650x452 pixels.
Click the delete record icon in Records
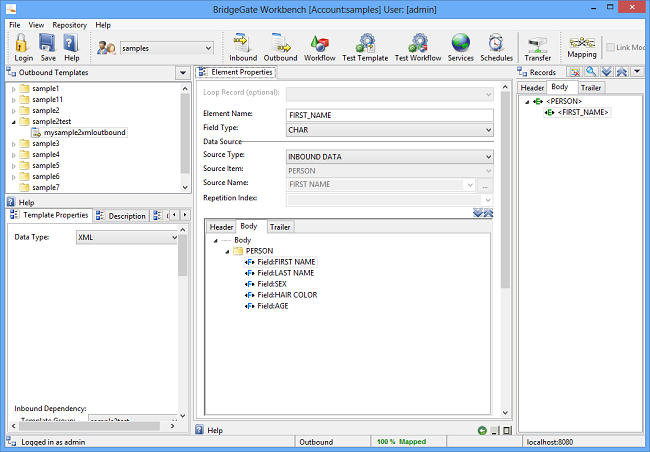click(575, 72)
